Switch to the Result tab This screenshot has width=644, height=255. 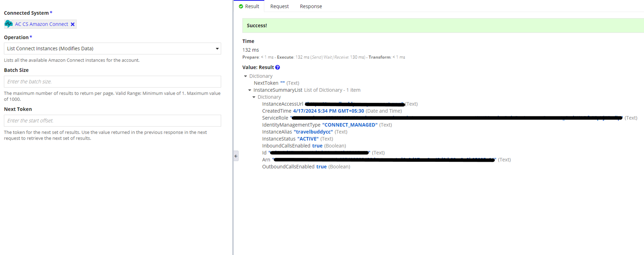[x=249, y=6]
